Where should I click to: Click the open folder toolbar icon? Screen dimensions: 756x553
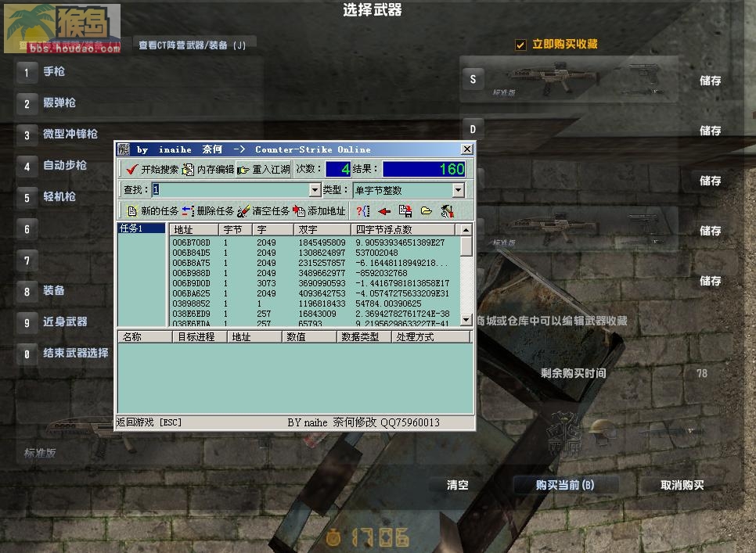coord(427,211)
